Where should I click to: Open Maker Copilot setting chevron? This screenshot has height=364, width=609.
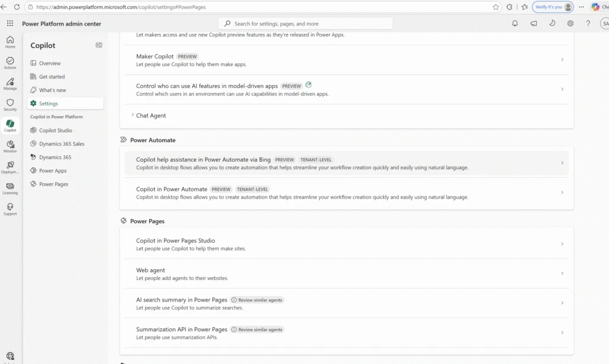(x=562, y=59)
